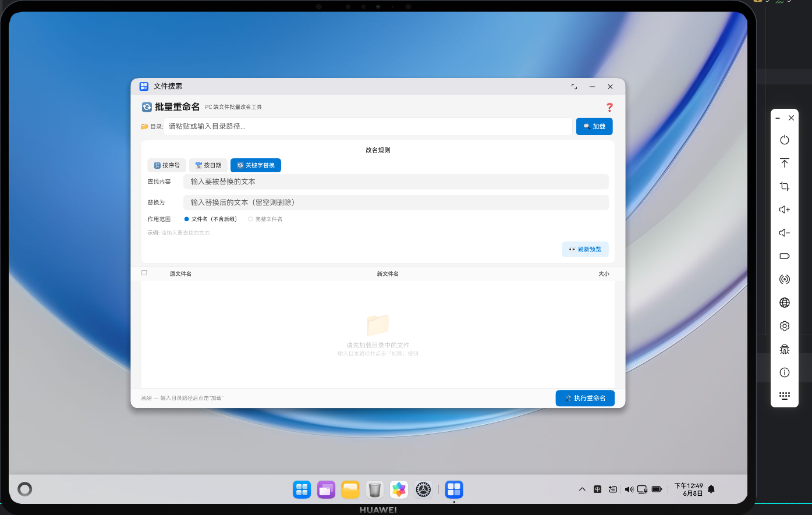Click the 刷新预览 button
Screen dimensions: 812x515
585,249
